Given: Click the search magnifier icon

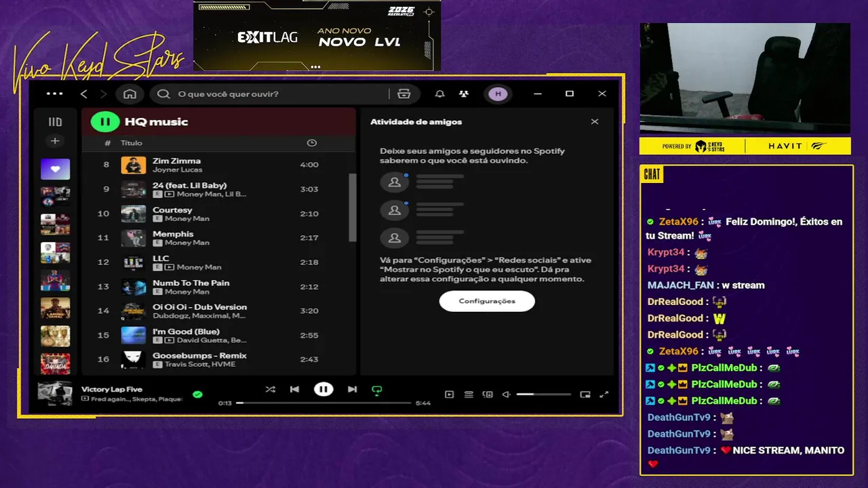Looking at the screenshot, I should pyautogui.click(x=163, y=94).
